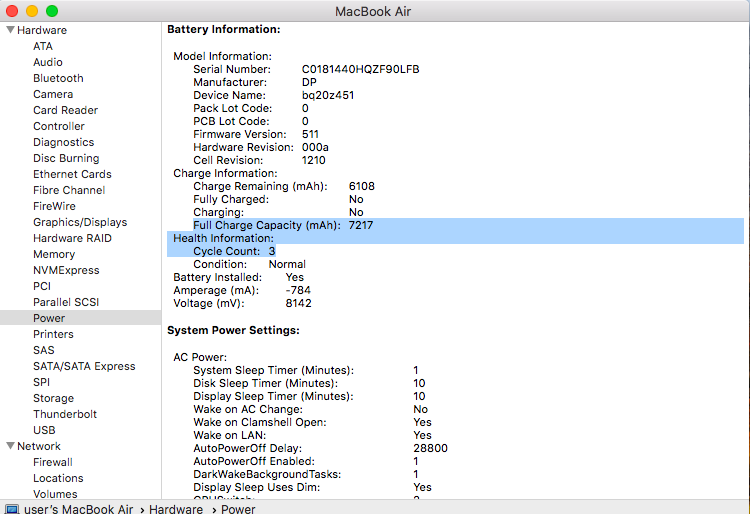Click Power in the bottom path bar
Image resolution: width=750 pixels, height=514 pixels.
(238, 509)
